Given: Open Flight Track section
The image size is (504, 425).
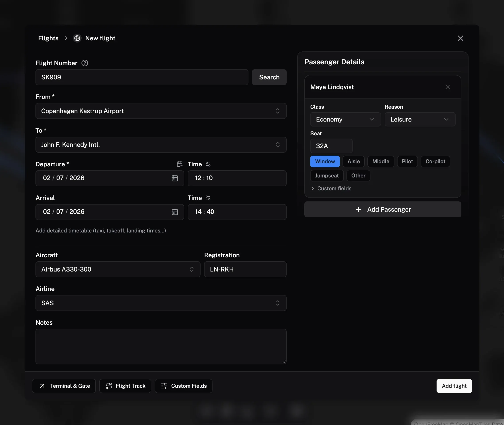Looking at the screenshot, I should tap(125, 386).
